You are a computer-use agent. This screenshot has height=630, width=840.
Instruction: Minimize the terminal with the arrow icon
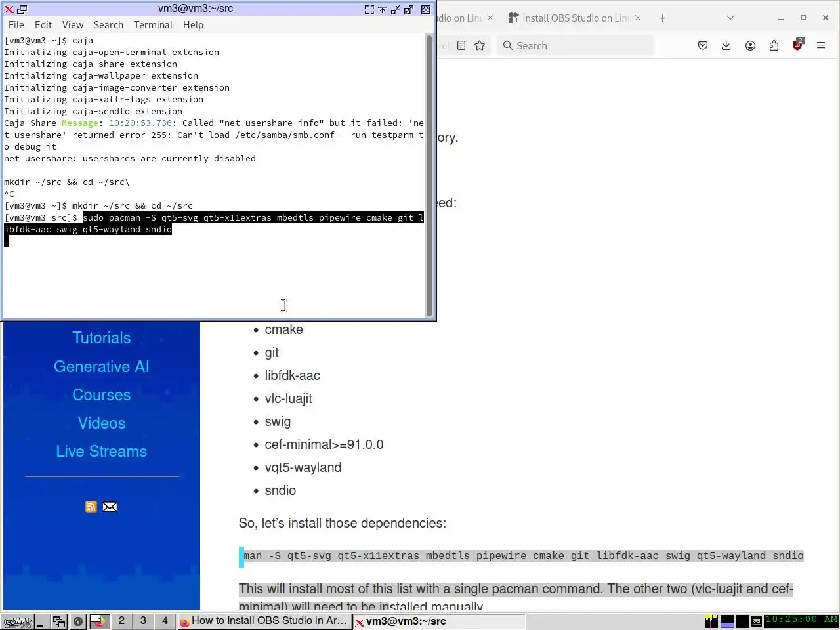(x=396, y=9)
